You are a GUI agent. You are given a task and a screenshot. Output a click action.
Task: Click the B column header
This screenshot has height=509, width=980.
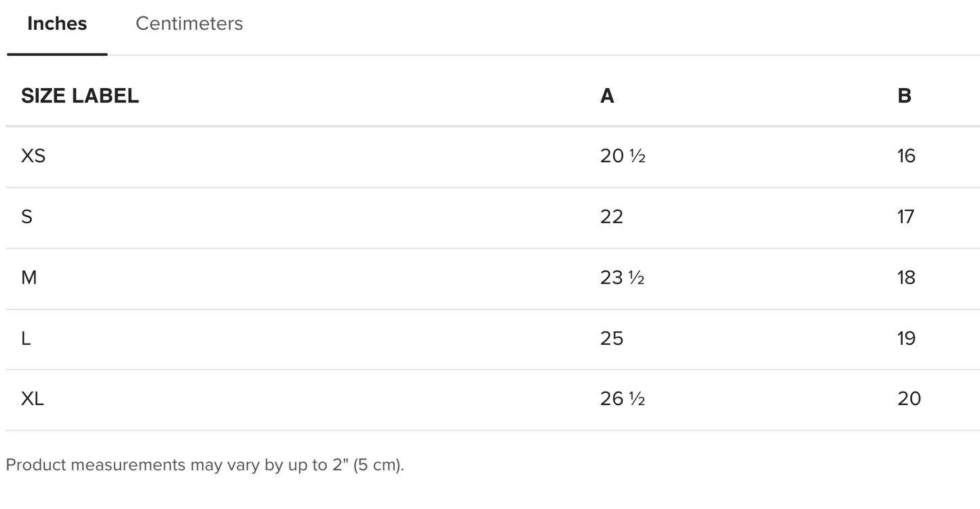point(904,96)
